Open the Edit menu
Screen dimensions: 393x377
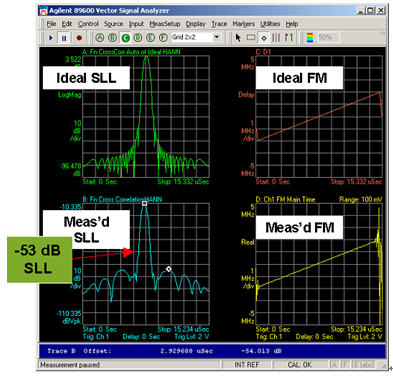(67, 24)
